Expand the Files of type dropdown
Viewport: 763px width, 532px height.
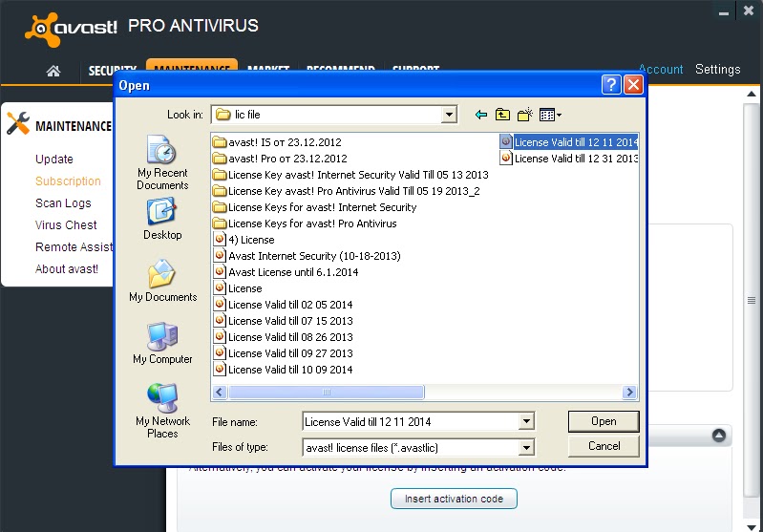coord(526,447)
